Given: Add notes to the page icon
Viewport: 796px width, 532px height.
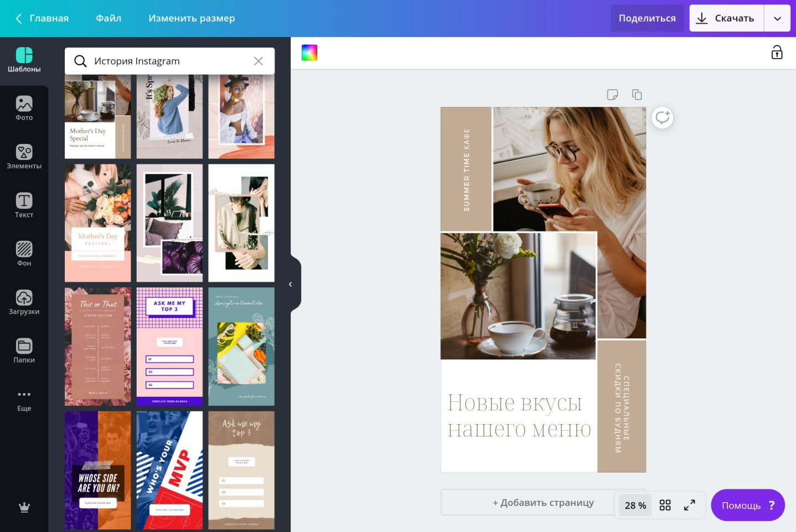Looking at the screenshot, I should pos(612,95).
